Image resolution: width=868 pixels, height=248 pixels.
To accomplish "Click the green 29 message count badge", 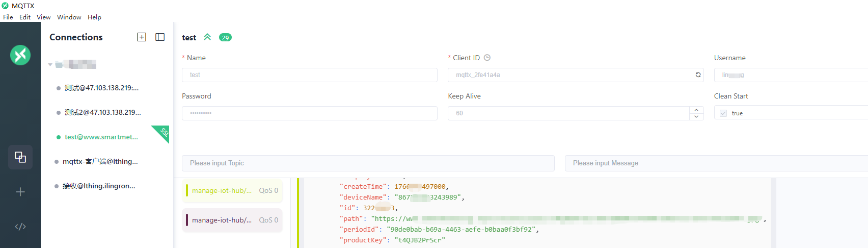I will click(225, 37).
